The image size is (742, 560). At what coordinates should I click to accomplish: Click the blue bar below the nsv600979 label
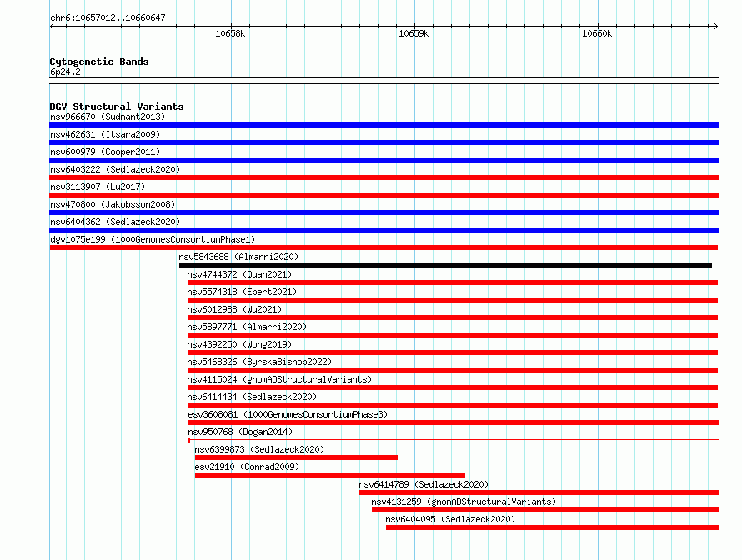point(384,160)
